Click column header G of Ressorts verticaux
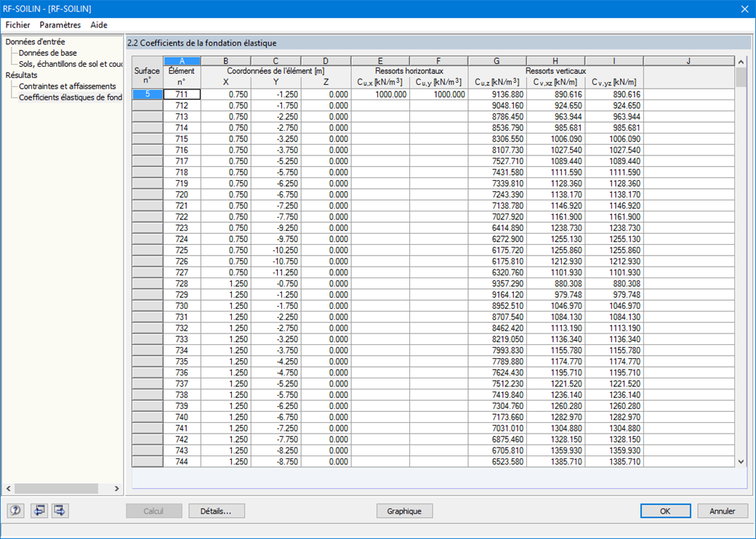 tap(496, 60)
